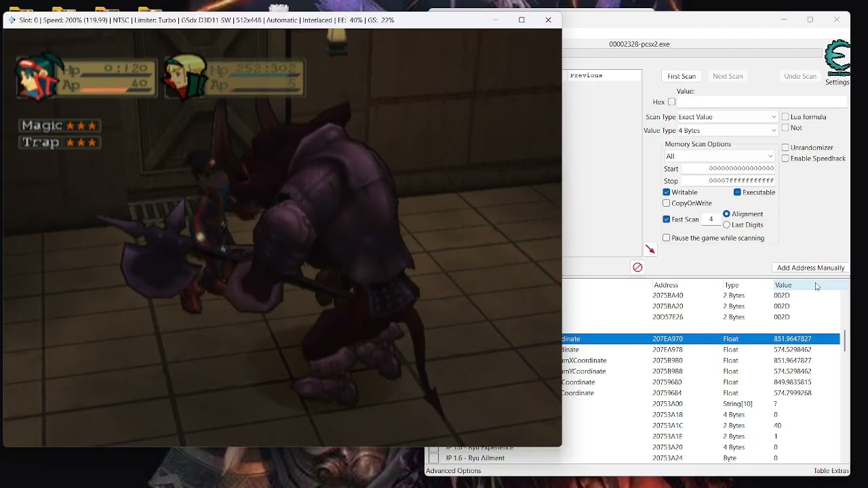Tick the checkbox beside JP 1.6 - Ryu Ailment
Image resolution: width=868 pixels, height=488 pixels.
[434, 458]
